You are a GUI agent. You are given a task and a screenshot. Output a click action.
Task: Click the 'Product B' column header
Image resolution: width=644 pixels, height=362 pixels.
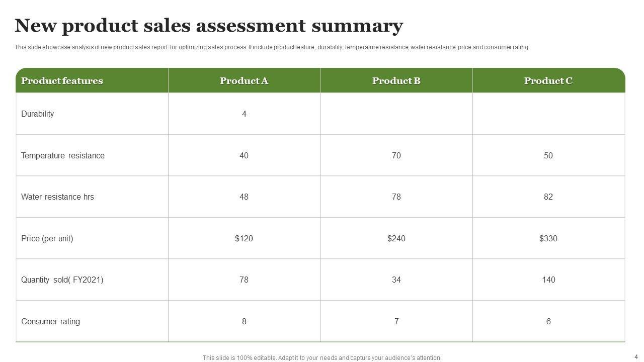coord(396,81)
